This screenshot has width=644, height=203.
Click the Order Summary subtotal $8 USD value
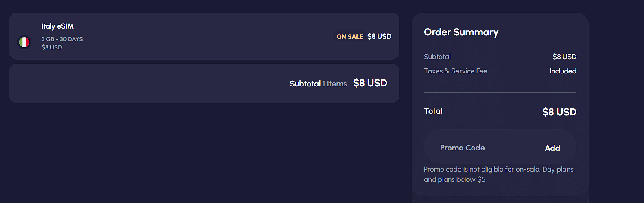tap(564, 57)
